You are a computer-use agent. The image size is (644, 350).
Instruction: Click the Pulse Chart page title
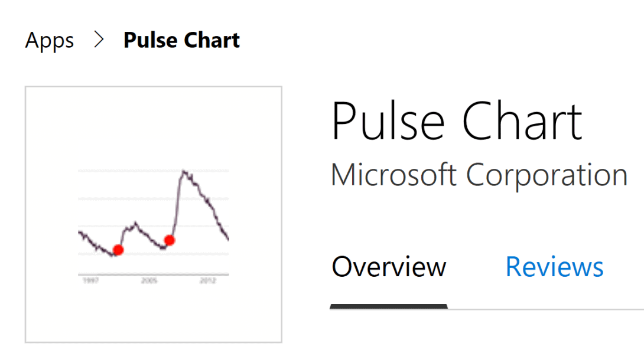457,120
